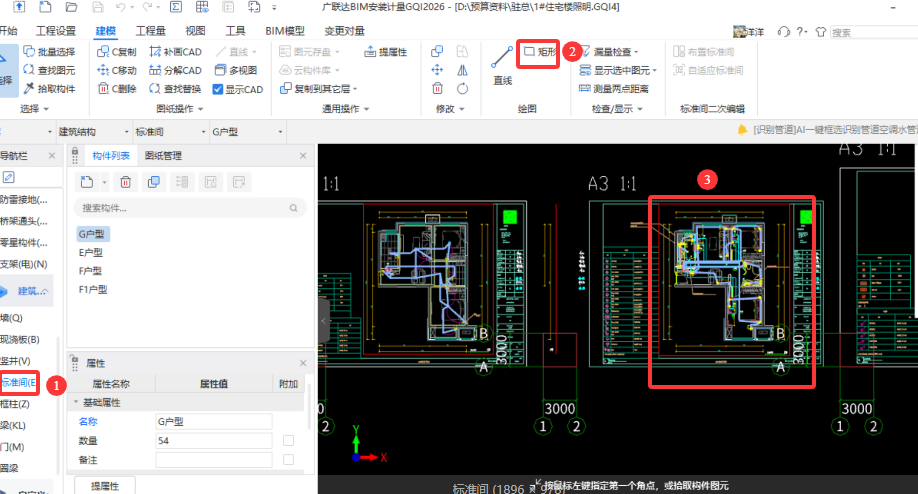Click the shirt skin theme icon

820,32
